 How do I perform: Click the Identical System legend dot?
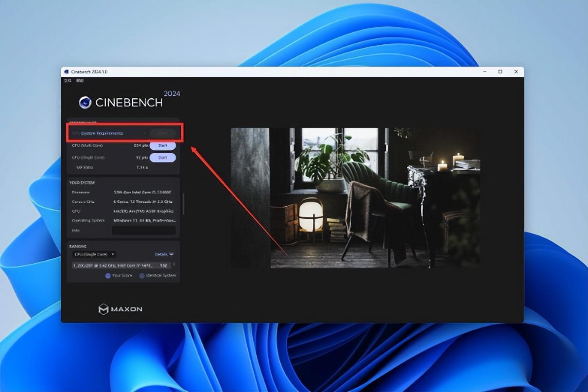click(x=142, y=276)
